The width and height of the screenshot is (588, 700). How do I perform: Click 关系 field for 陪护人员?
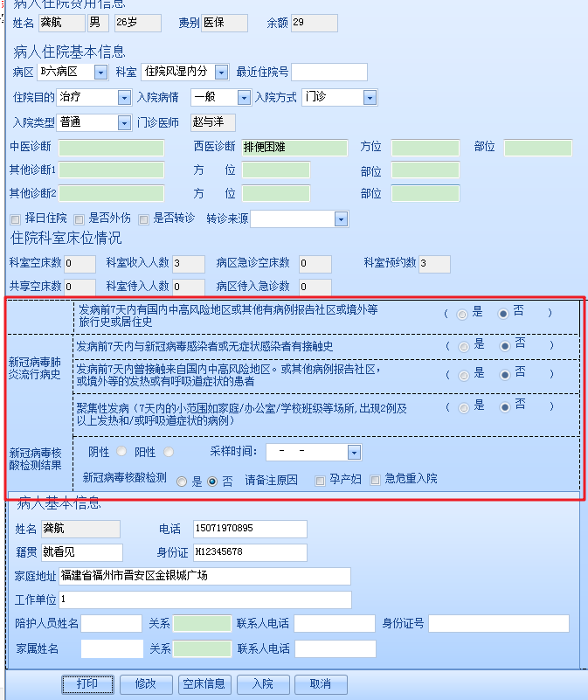point(202,624)
